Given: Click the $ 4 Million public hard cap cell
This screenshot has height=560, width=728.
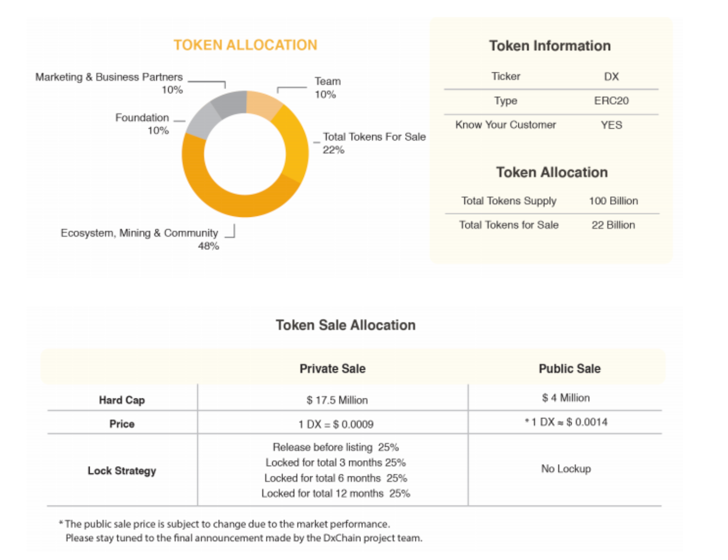Looking at the screenshot, I should click(x=565, y=398).
